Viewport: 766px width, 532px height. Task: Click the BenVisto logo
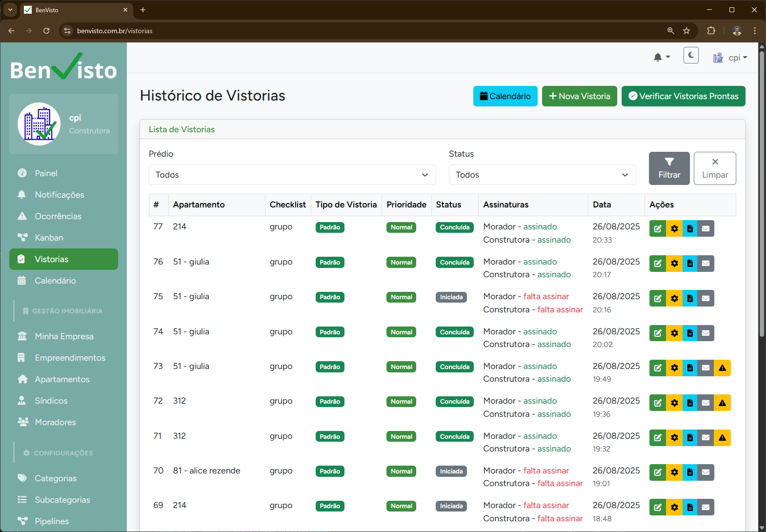click(x=63, y=67)
